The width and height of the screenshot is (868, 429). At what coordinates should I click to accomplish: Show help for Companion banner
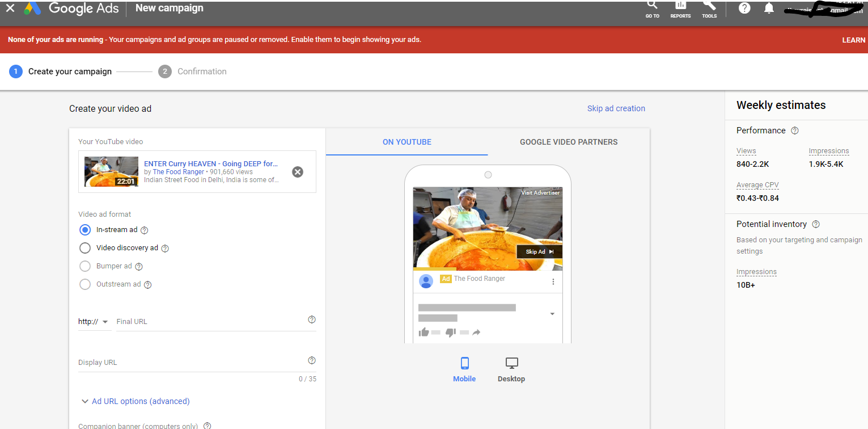click(x=208, y=426)
